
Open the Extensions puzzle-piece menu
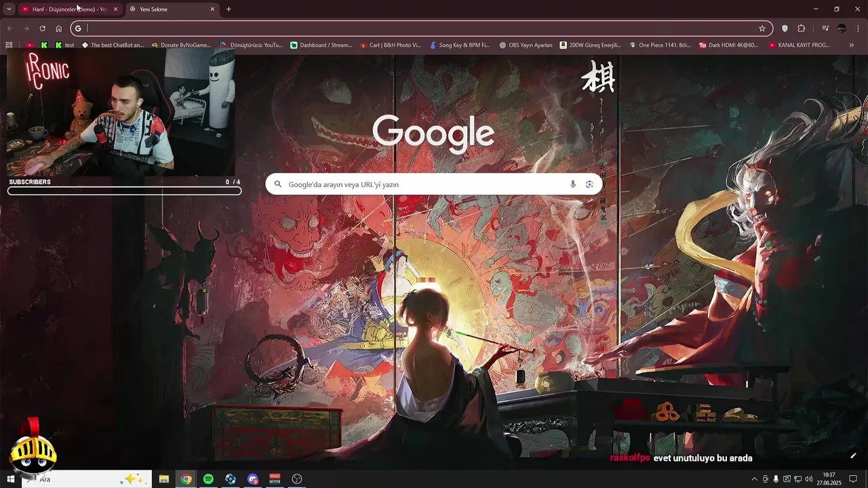[802, 28]
